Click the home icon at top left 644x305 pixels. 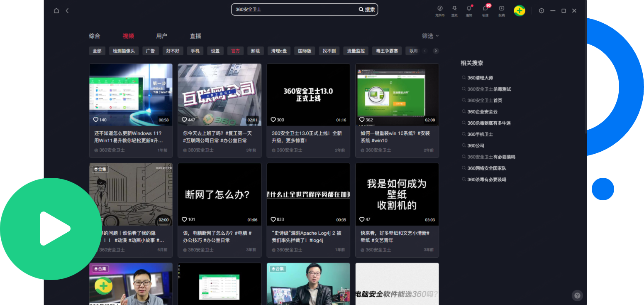tap(56, 10)
